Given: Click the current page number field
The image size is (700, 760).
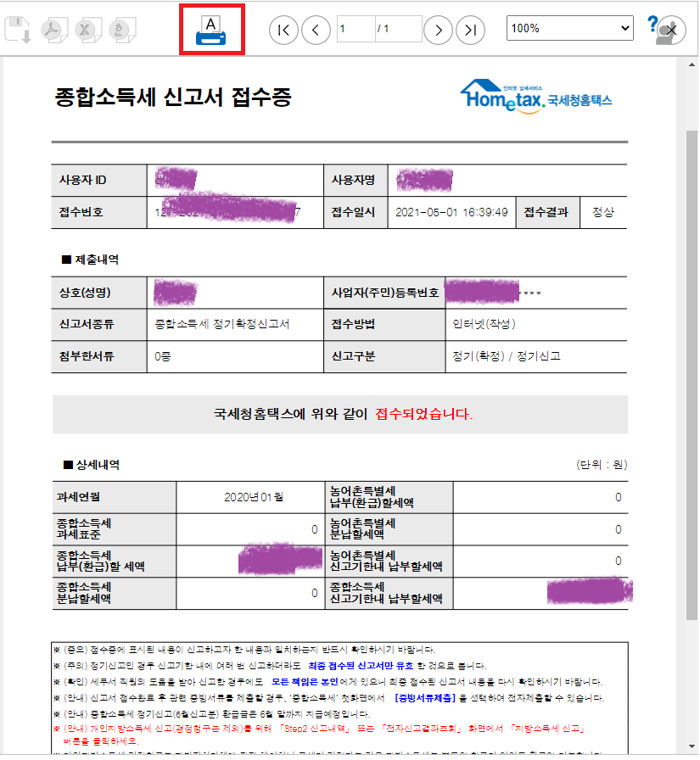Looking at the screenshot, I should pyautogui.click(x=356, y=29).
